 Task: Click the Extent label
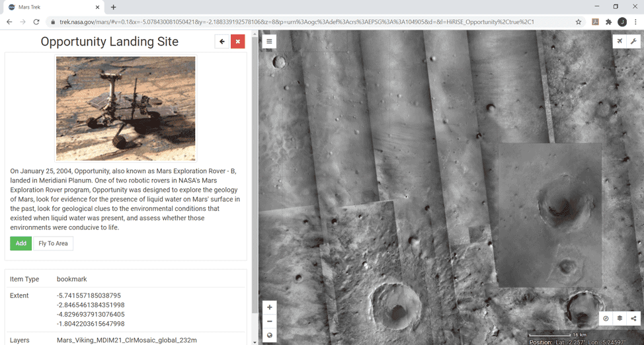tap(19, 295)
